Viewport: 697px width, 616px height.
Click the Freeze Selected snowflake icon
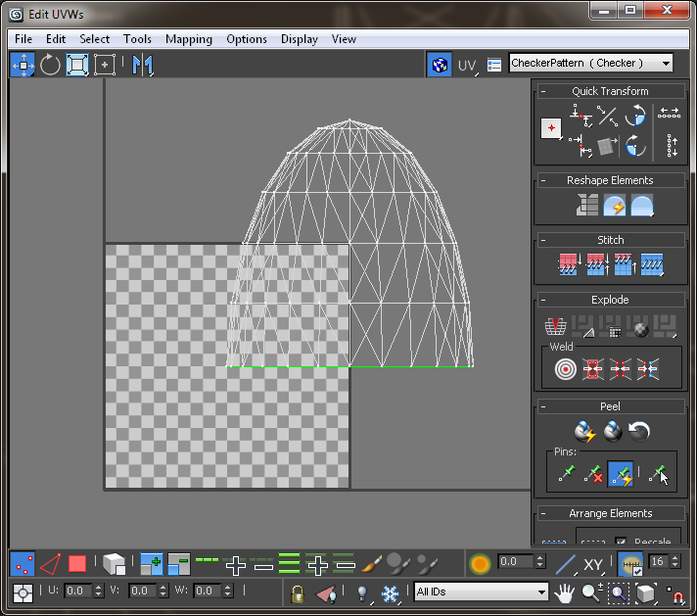pyautogui.click(x=390, y=593)
